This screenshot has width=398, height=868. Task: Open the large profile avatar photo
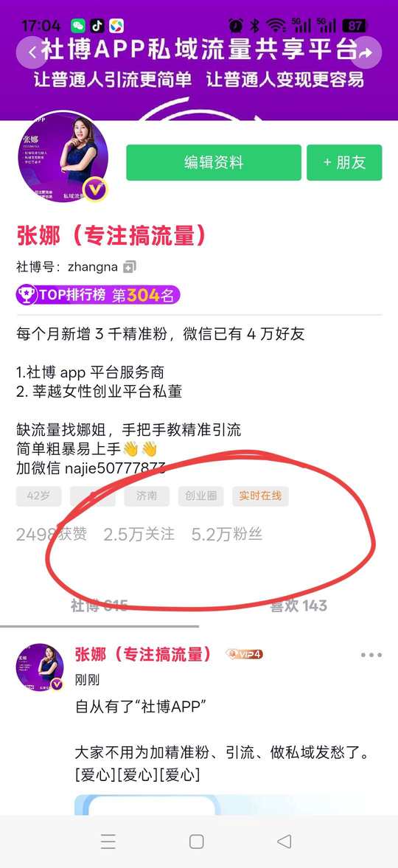63,157
